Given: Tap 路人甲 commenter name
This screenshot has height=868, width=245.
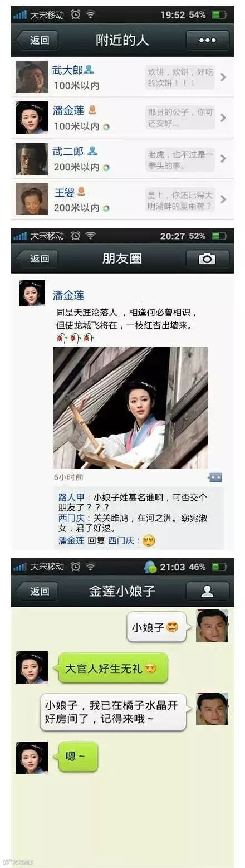Looking at the screenshot, I should tap(71, 497).
